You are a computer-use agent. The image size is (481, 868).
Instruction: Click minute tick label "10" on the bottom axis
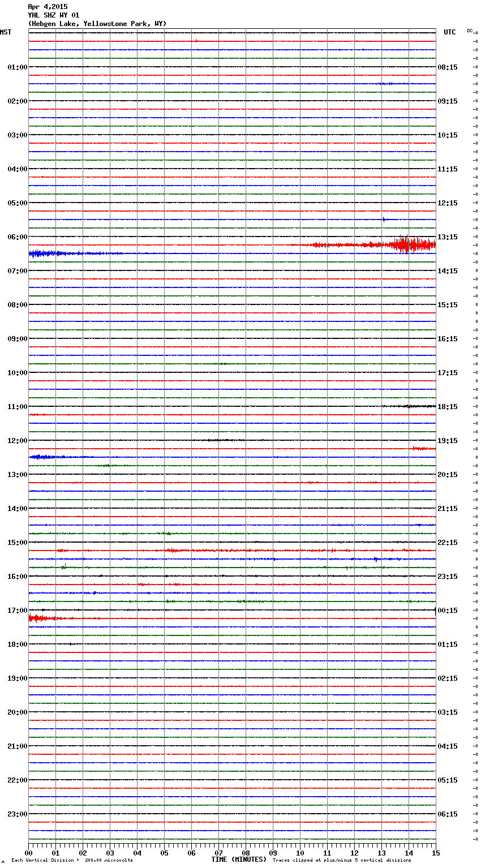(x=300, y=853)
